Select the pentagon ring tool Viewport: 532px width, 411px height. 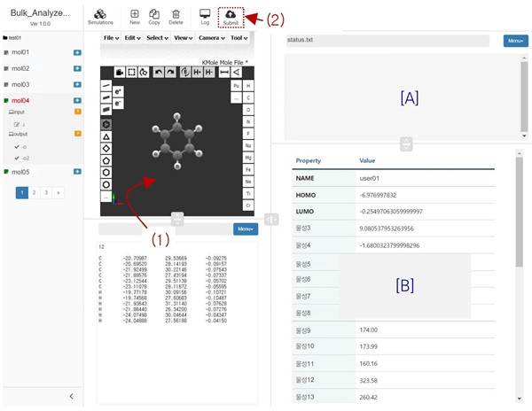[x=106, y=161]
